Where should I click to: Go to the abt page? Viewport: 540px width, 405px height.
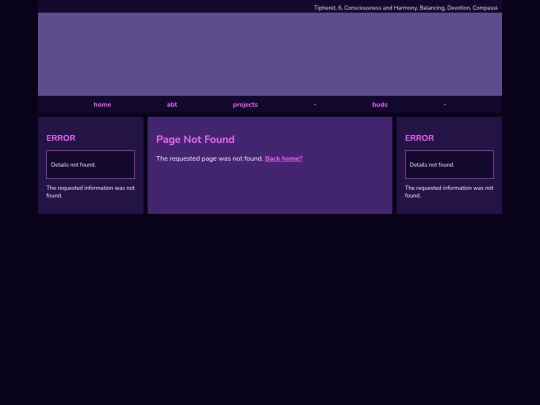pos(172,104)
